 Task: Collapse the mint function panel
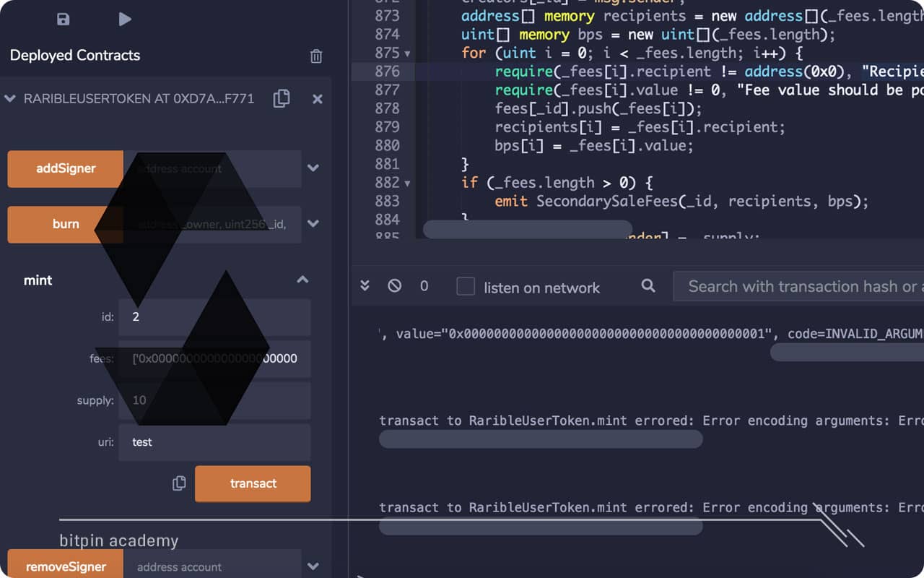(x=303, y=280)
